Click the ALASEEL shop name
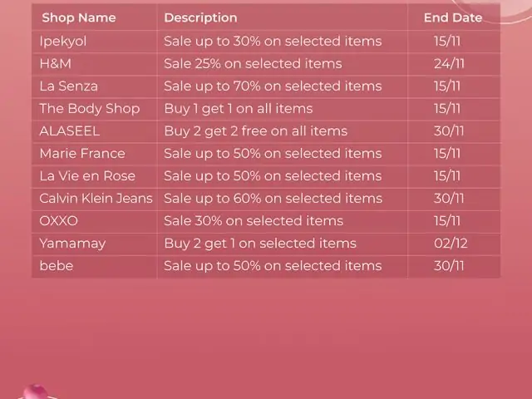The height and width of the screenshot is (399, 532). (70, 131)
